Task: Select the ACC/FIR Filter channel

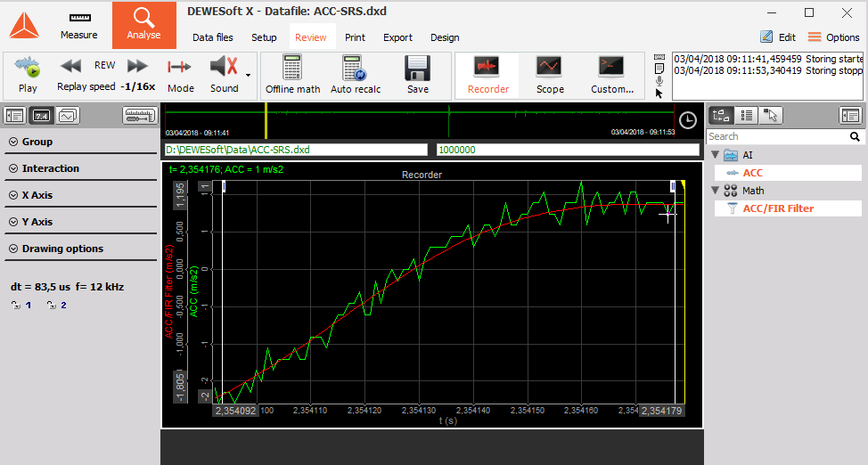Action: click(788, 208)
